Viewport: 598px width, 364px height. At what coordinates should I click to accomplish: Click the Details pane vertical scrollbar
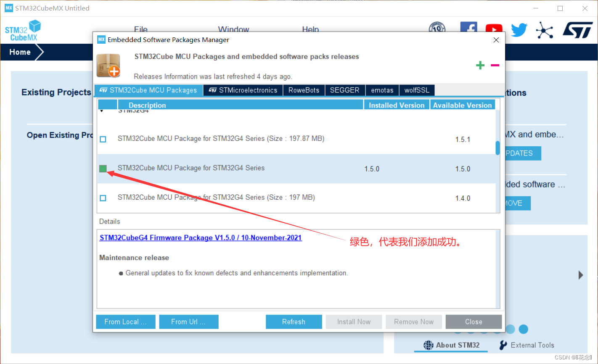[x=498, y=269]
